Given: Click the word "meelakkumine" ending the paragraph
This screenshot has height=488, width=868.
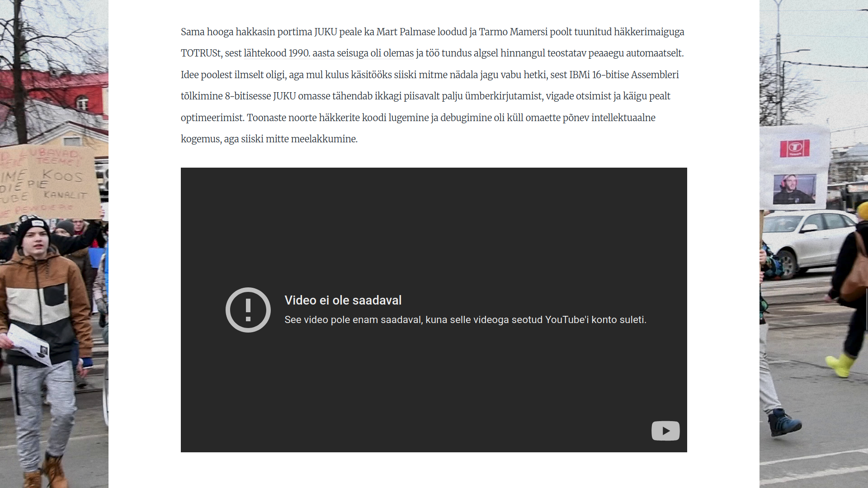Looking at the screenshot, I should tap(324, 139).
